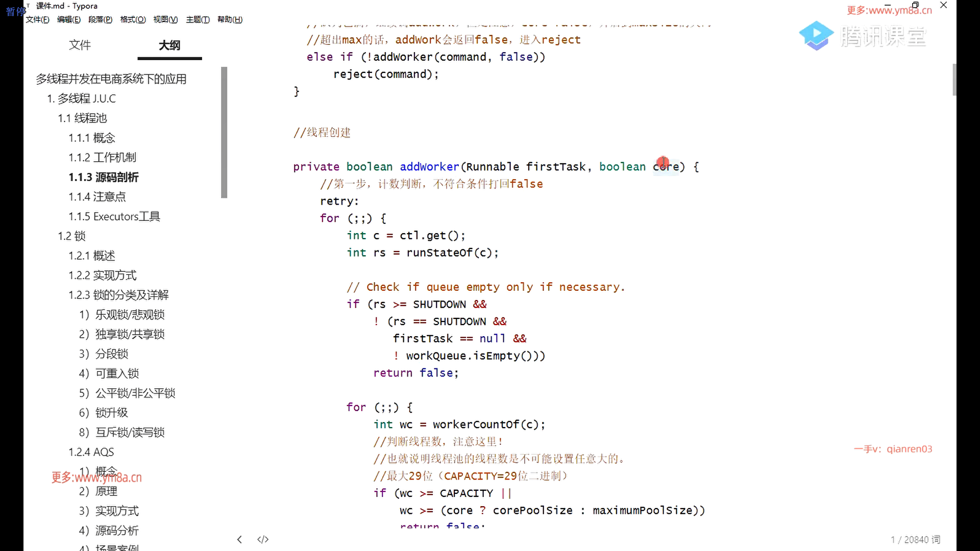This screenshot has width=980, height=551.
Task: Switch to the 大纲 outline tab
Action: tap(169, 45)
